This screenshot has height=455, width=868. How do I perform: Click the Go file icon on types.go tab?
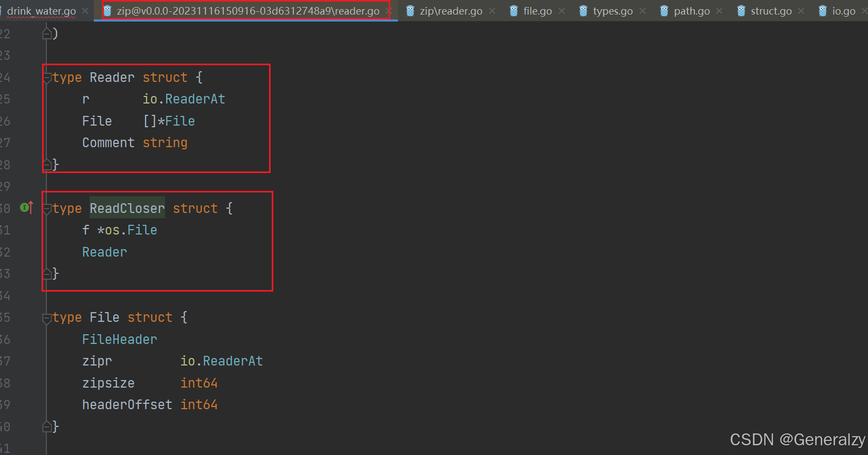[583, 11]
